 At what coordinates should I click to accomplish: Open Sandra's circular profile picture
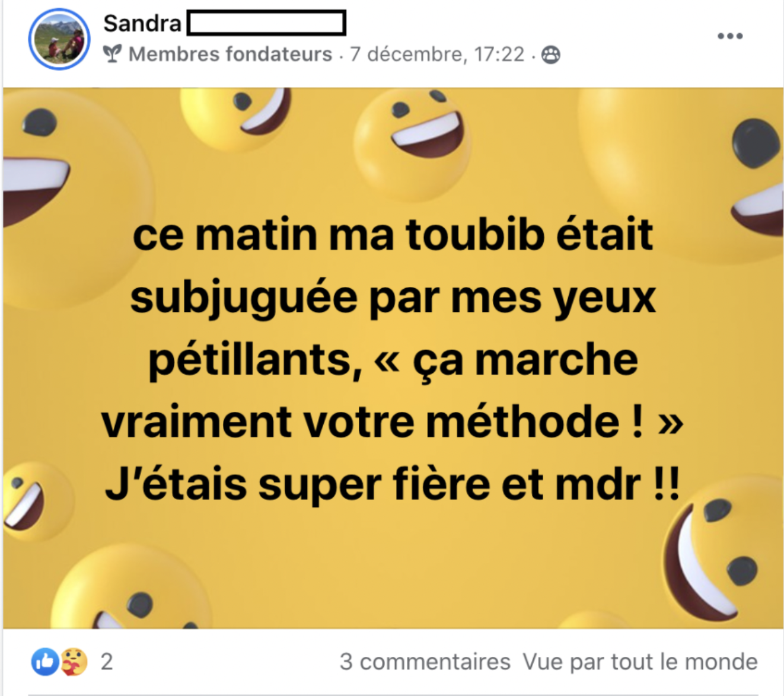59,39
